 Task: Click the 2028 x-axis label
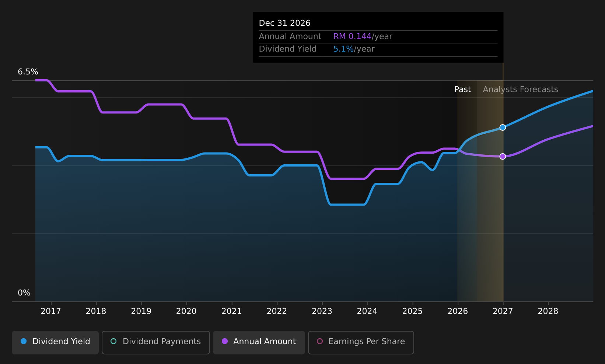548,311
